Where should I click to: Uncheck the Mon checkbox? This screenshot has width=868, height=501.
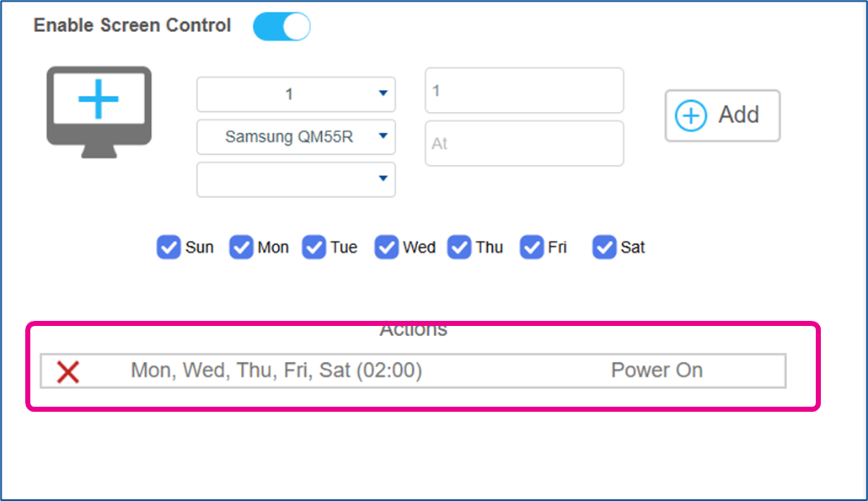241,248
